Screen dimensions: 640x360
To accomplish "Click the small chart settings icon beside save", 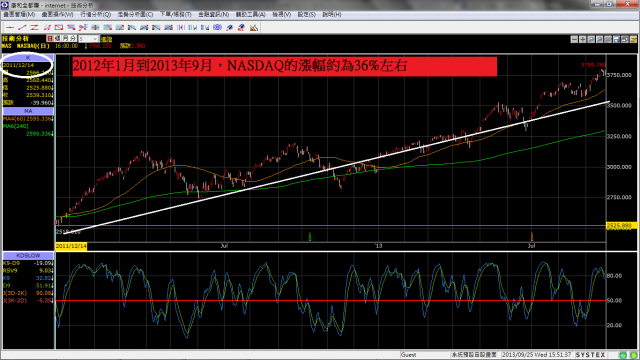I will [x=608, y=39].
